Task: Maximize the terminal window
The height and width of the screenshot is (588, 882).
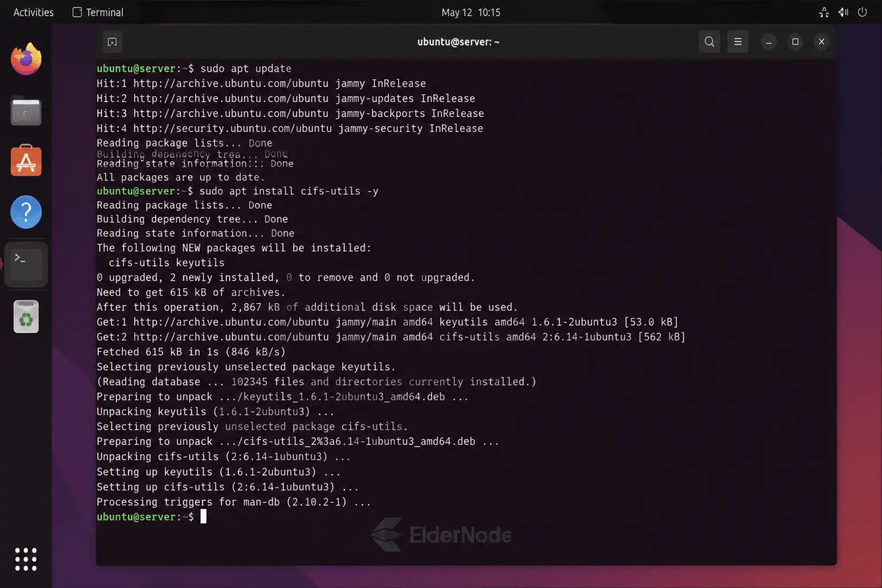Action: click(x=795, y=42)
